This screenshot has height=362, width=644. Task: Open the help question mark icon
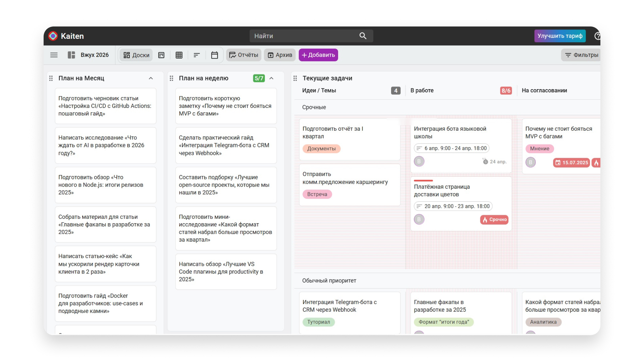(x=597, y=36)
